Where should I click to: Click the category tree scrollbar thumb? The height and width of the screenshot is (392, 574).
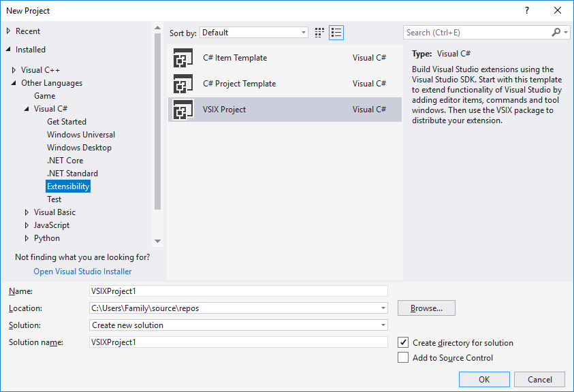point(158,122)
